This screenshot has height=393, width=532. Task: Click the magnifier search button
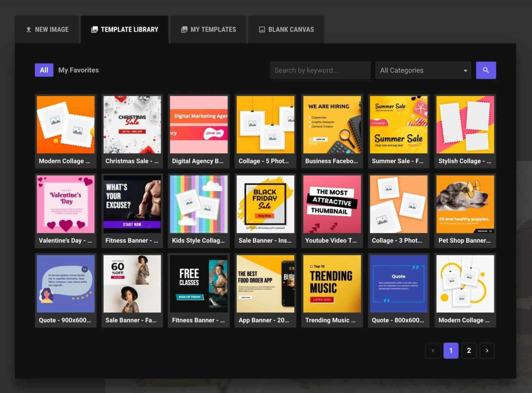tap(486, 70)
